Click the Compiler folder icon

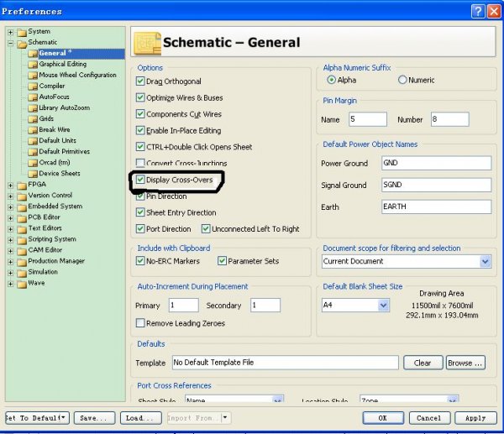[33, 86]
